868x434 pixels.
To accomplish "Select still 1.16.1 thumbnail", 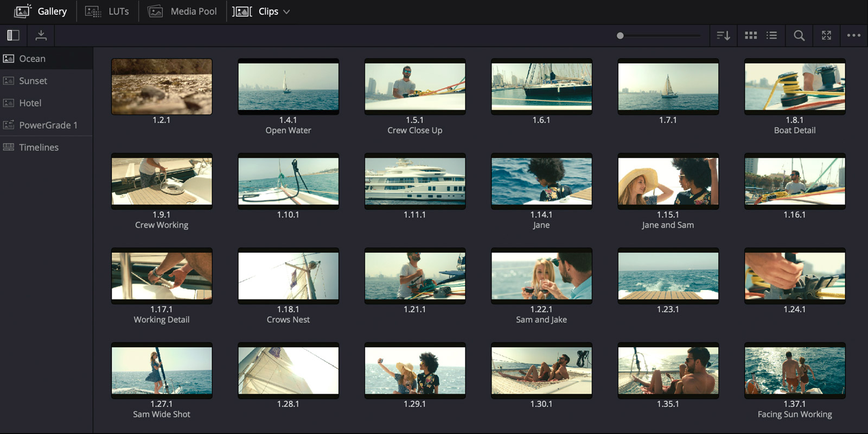I will (x=795, y=181).
